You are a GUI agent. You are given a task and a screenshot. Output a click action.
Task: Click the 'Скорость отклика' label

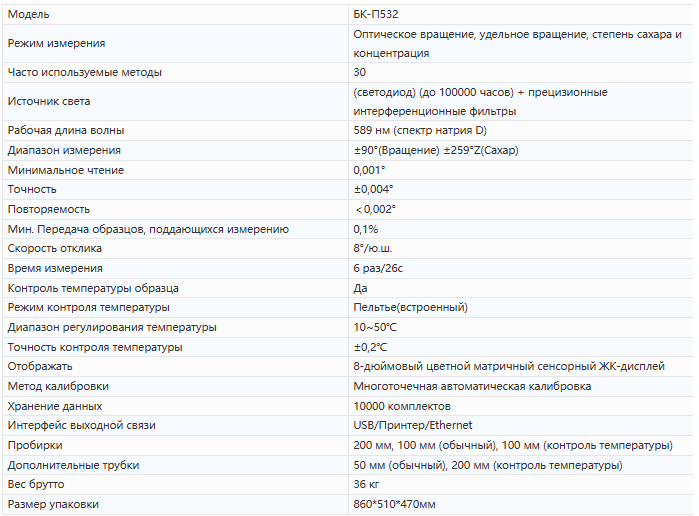55,248
